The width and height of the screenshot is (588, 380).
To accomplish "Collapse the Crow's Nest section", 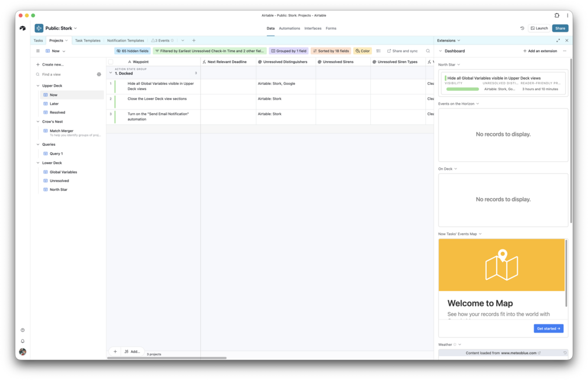I will point(38,122).
